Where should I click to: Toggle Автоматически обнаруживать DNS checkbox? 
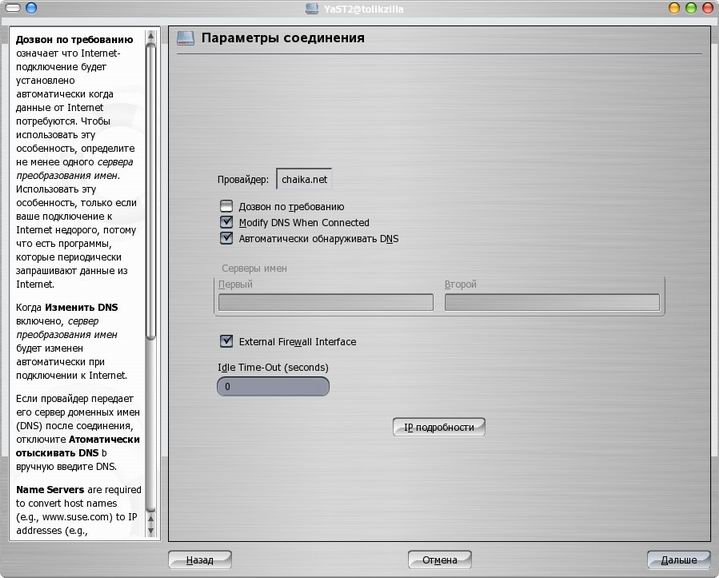click(226, 239)
